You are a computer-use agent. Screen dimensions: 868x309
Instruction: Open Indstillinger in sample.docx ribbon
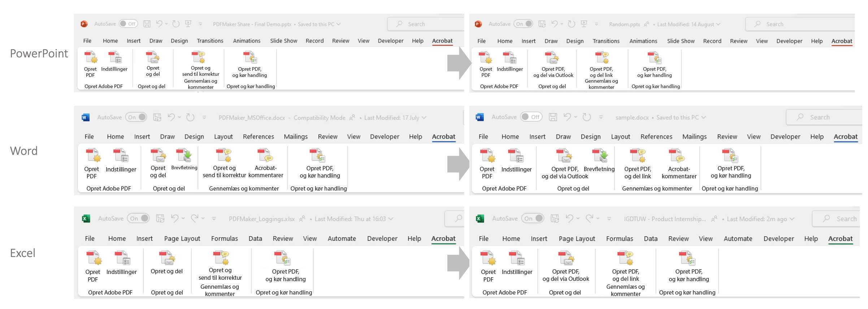pyautogui.click(x=517, y=161)
